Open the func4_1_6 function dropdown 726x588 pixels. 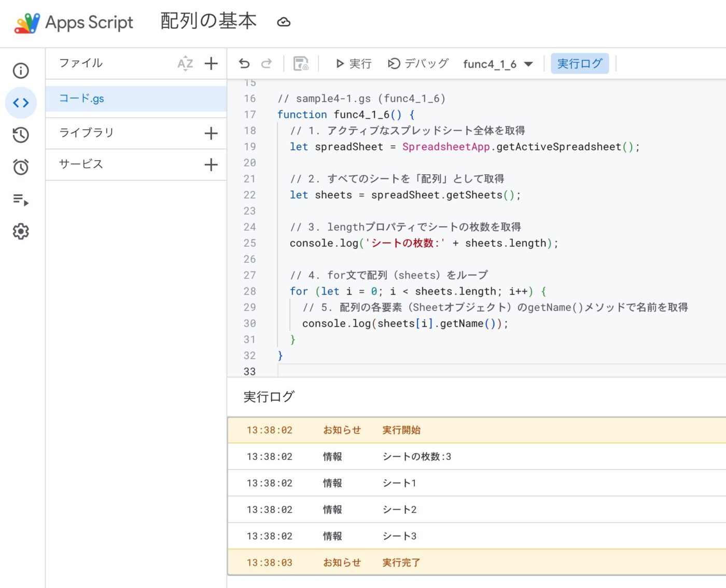click(497, 64)
